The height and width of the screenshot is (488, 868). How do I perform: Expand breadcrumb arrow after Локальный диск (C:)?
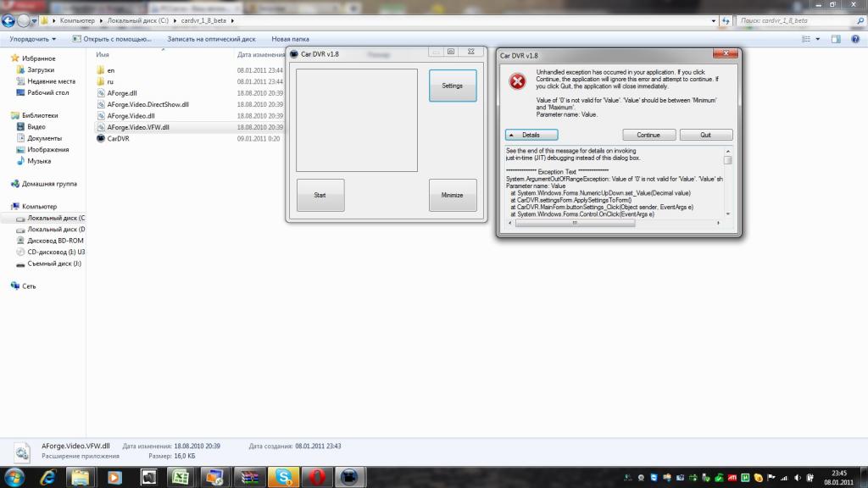(175, 20)
